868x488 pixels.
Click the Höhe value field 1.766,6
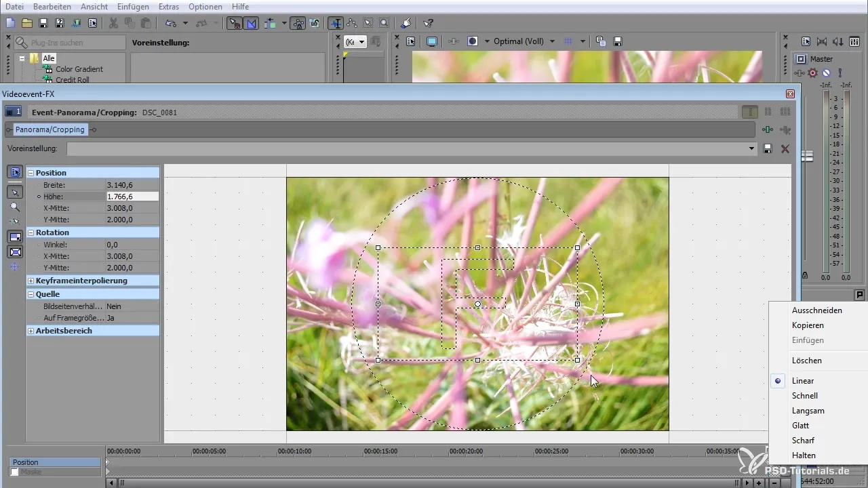132,197
